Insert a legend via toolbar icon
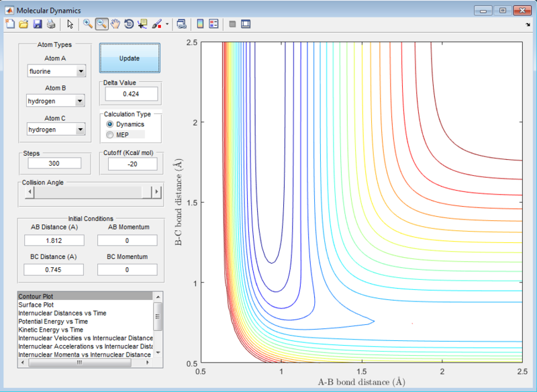Image resolution: width=537 pixels, height=392 pixels. coord(213,24)
